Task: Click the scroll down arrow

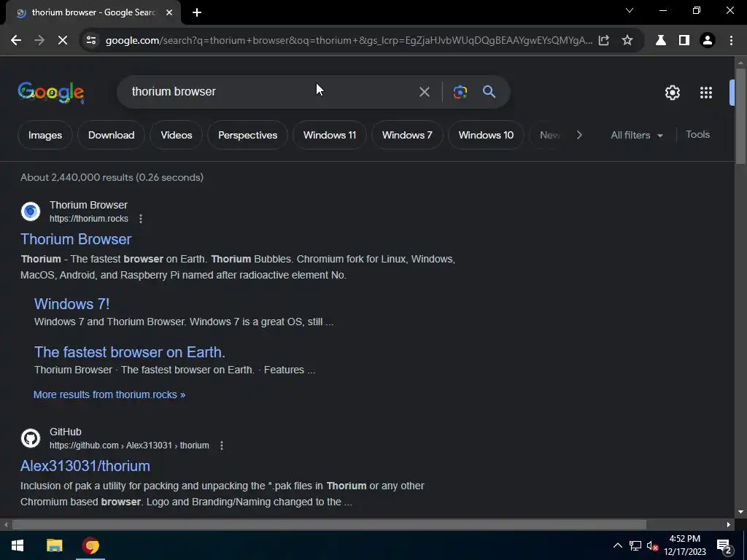Action: pos(740,513)
